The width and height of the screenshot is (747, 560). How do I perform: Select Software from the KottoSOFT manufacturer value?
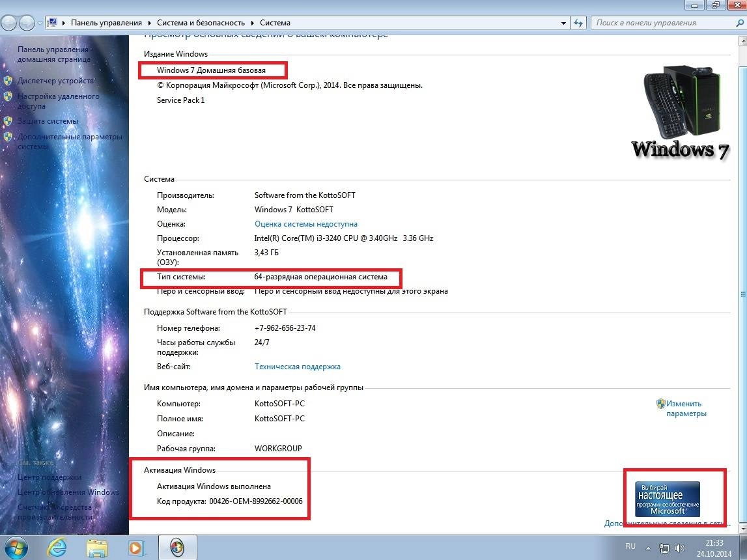point(305,195)
